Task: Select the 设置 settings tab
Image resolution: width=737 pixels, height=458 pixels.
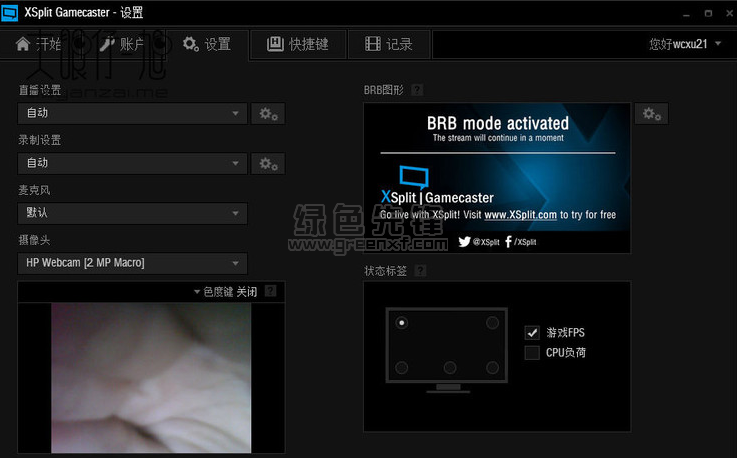Action: point(207,44)
